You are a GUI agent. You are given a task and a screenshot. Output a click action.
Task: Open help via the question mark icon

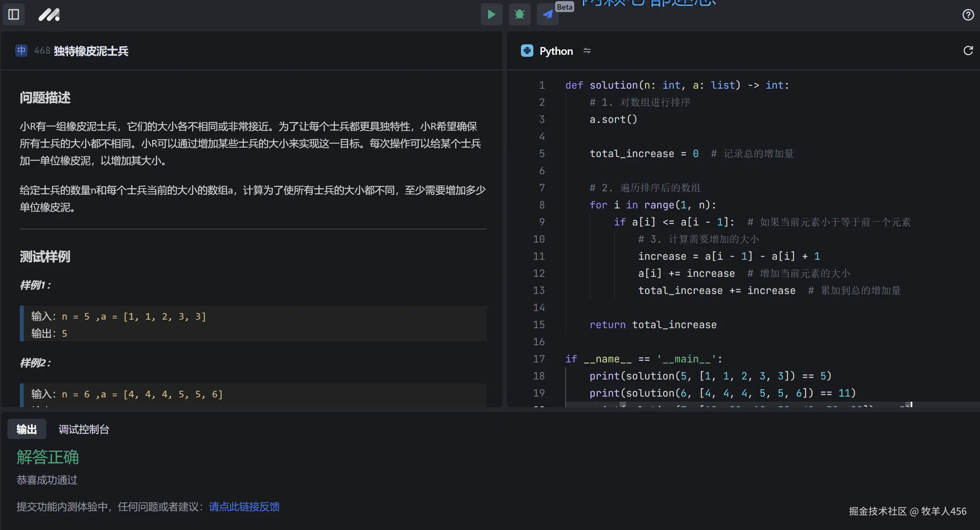pyautogui.click(x=968, y=15)
